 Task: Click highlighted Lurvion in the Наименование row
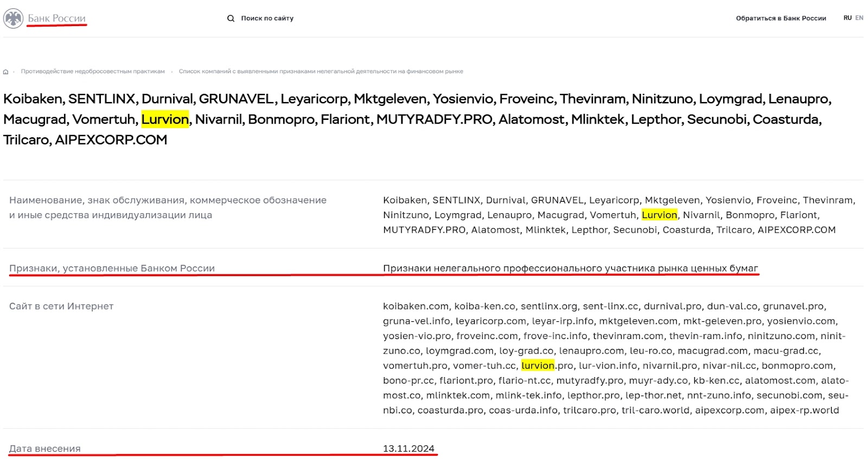point(659,215)
